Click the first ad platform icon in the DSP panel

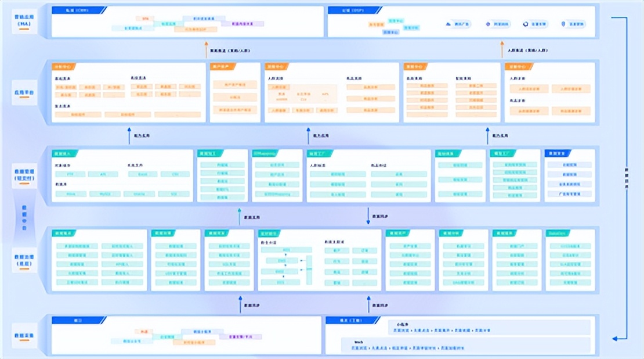[x=448, y=24]
